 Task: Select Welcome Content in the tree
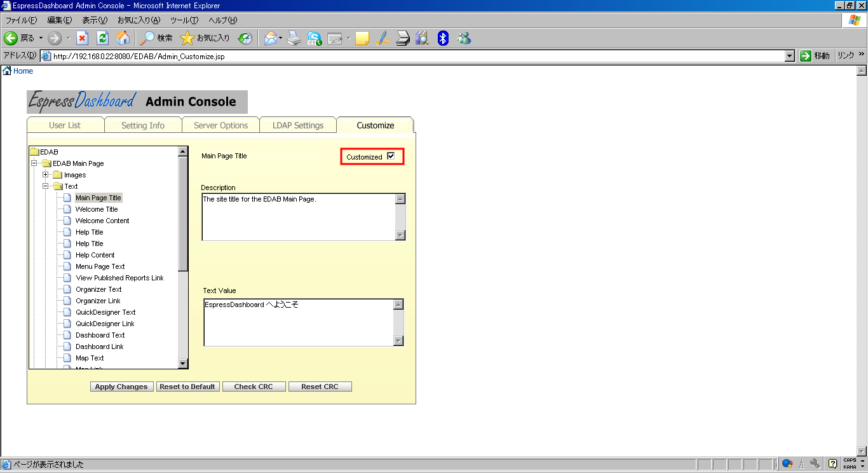pyautogui.click(x=102, y=221)
